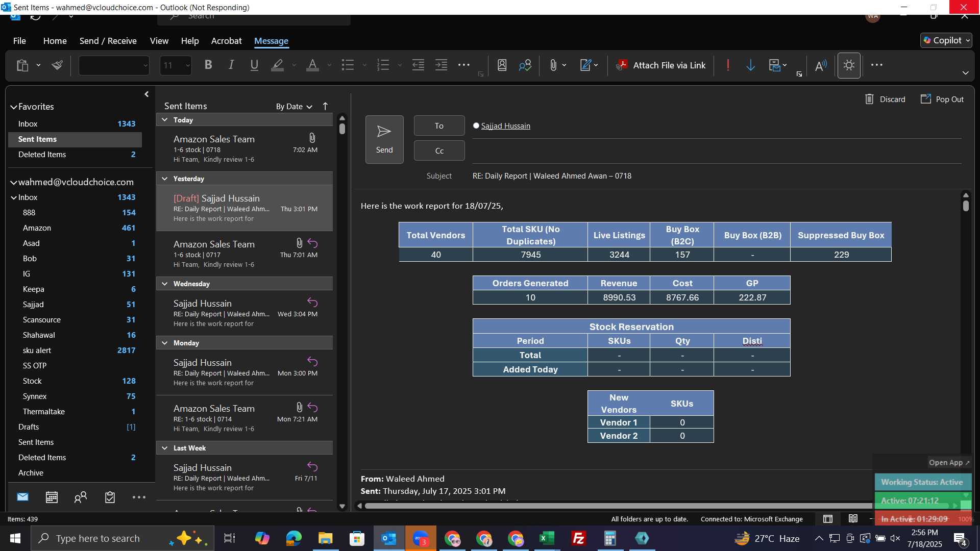Open the By Date sort dropdown

(294, 106)
